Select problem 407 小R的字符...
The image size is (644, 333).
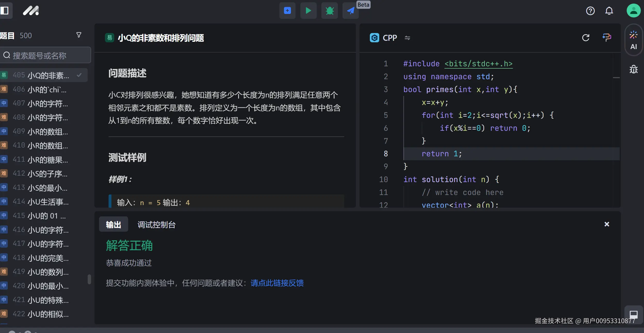pyautogui.click(x=43, y=103)
